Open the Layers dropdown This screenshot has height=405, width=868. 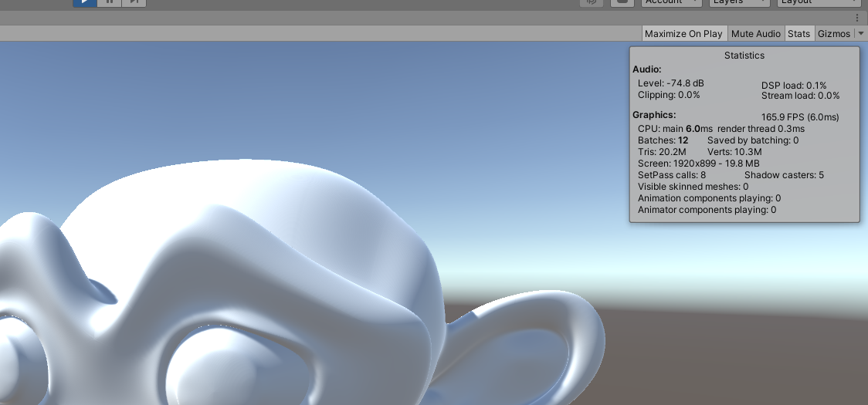tap(740, 2)
